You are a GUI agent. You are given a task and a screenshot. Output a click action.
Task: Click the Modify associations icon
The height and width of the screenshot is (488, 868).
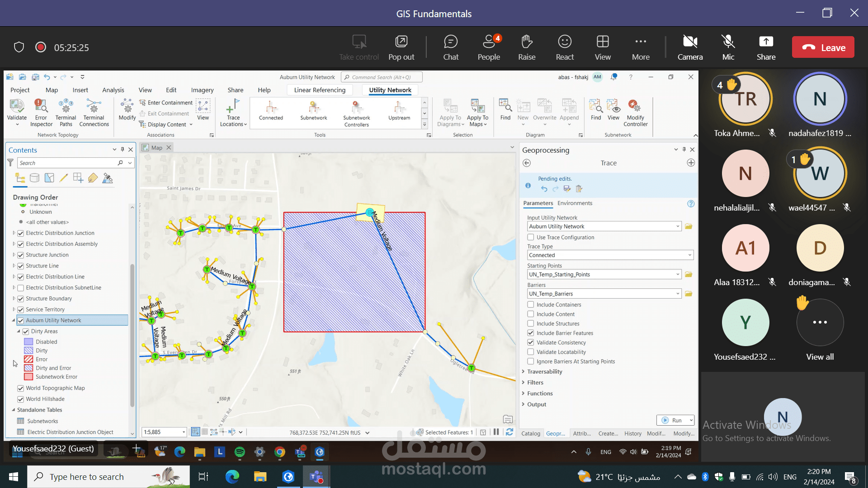coord(127,110)
